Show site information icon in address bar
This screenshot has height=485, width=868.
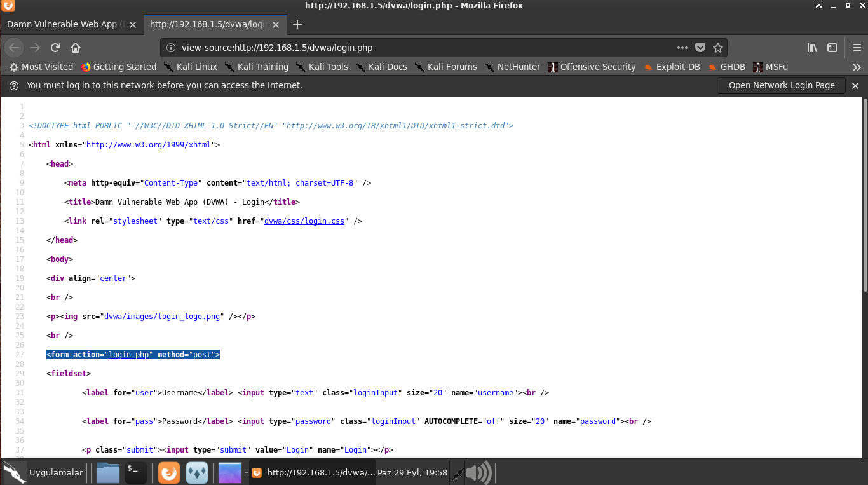[170, 48]
